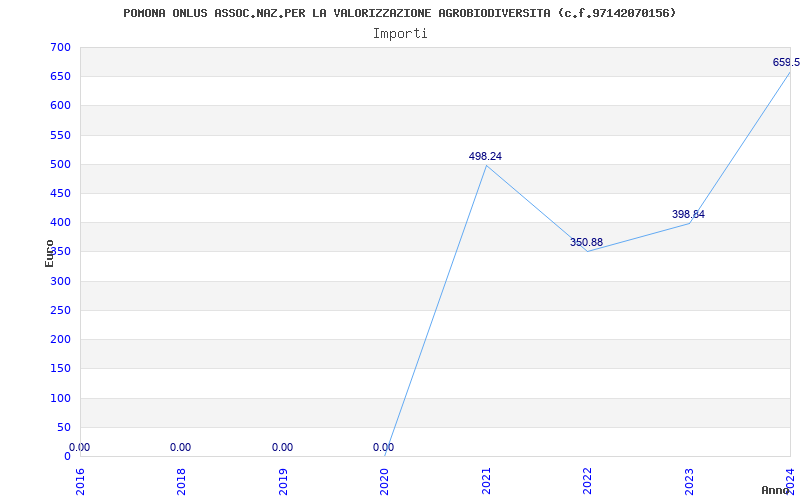Click the 600 y-axis tick label

point(61,106)
